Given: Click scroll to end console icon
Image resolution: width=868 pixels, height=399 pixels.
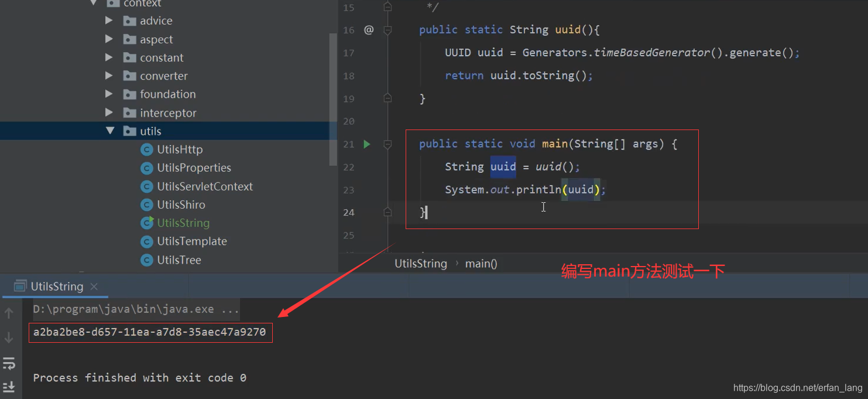Looking at the screenshot, I should 9,387.
